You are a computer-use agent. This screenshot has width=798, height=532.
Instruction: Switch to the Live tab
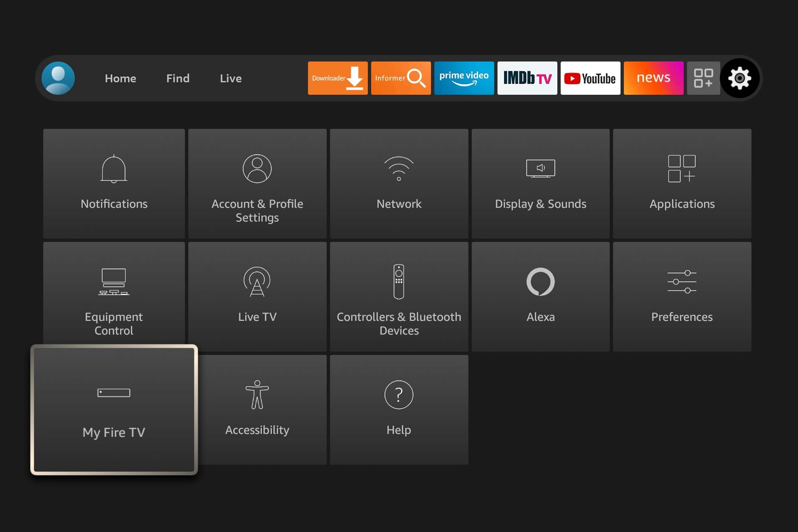tap(231, 78)
